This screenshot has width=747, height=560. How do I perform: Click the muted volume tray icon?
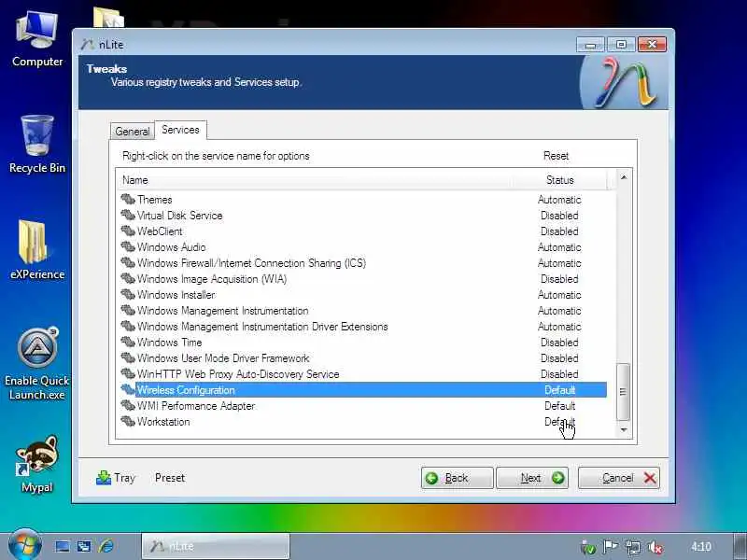coord(656,547)
